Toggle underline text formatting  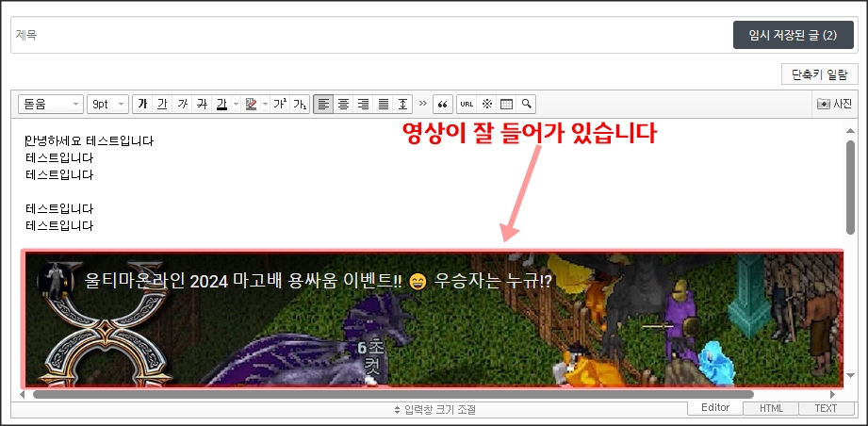(x=162, y=104)
